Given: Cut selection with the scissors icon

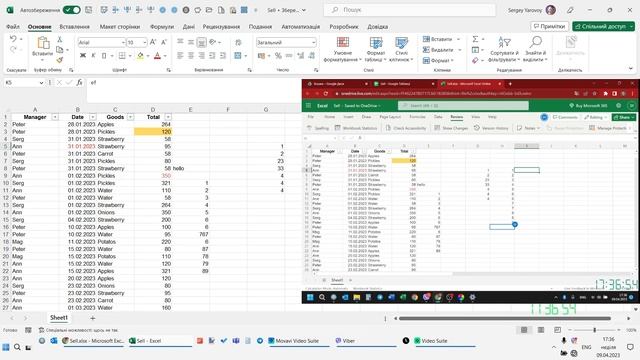Looking at the screenshot, I should (x=60, y=39).
